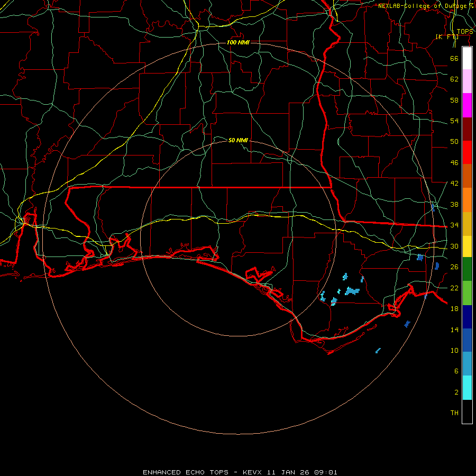Image resolution: width=476 pixels, height=476 pixels.
Task: Click the dark red legend swatch near 50
Action: [x=467, y=129]
